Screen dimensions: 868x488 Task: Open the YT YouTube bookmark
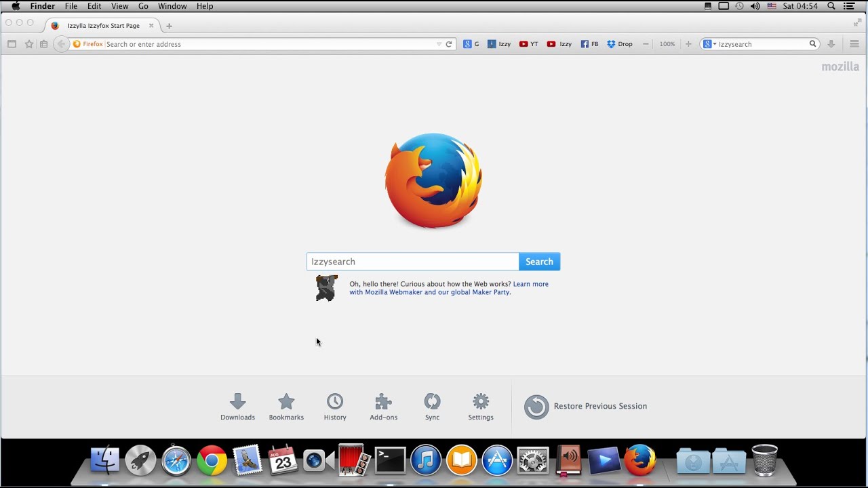(x=529, y=44)
